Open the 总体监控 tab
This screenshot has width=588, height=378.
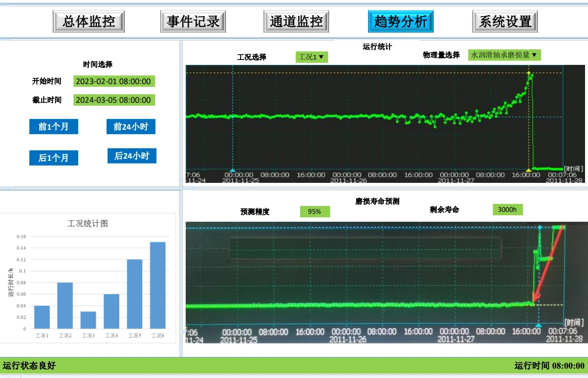[88, 22]
